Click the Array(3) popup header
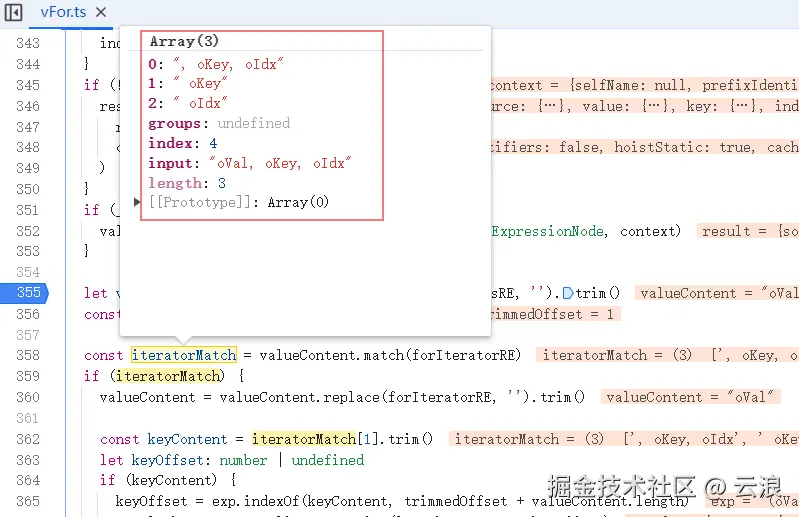 184,41
